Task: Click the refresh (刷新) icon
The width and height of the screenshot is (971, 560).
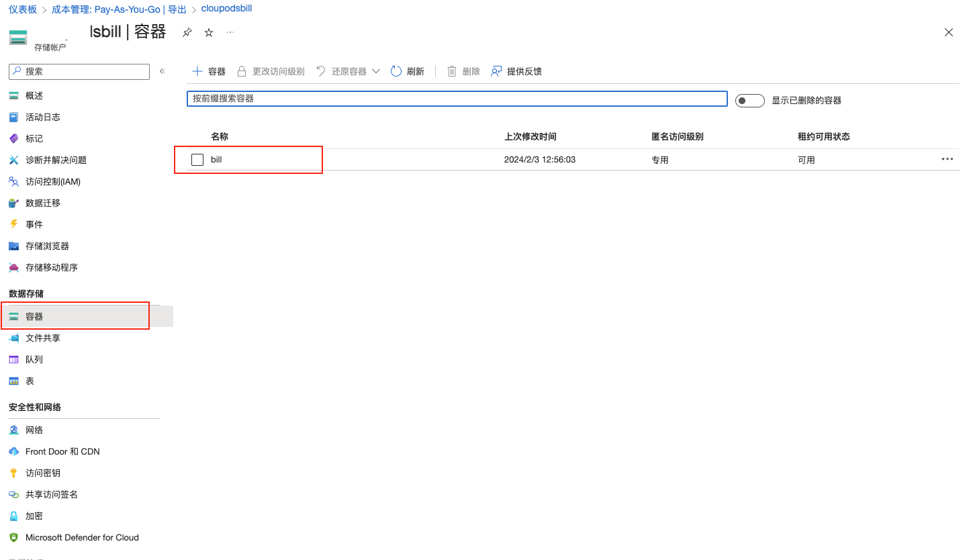Action: [396, 71]
